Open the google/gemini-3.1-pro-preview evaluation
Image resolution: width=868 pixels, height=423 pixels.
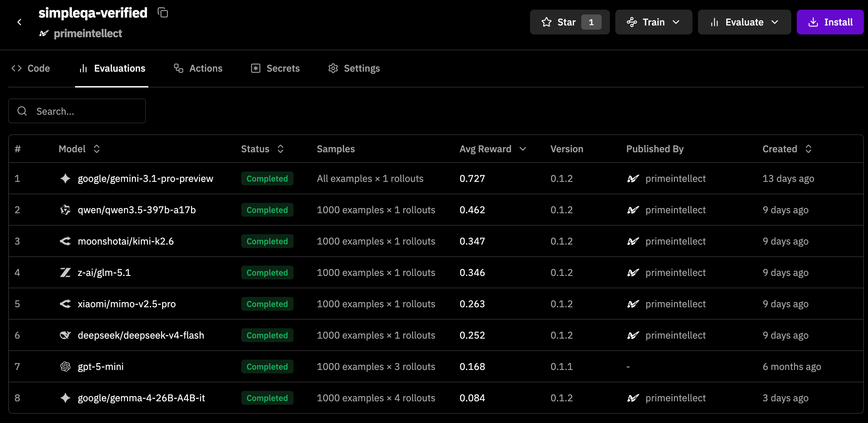[x=145, y=178]
